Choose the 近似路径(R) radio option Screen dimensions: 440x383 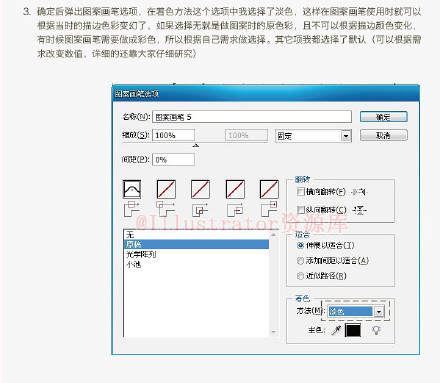[300, 276]
